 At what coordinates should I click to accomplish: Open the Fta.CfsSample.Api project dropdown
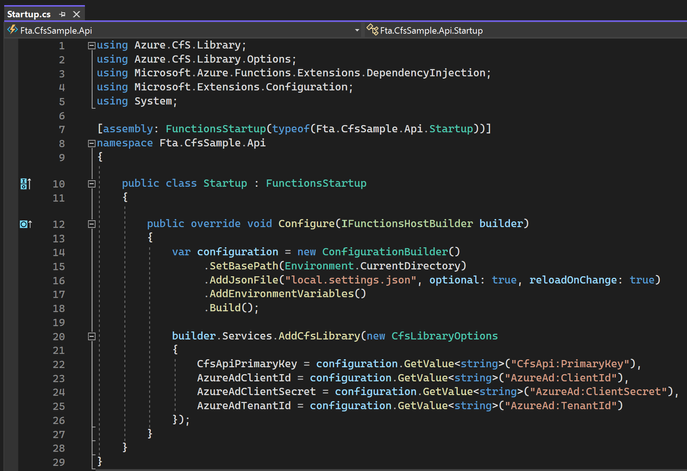pyautogui.click(x=183, y=30)
